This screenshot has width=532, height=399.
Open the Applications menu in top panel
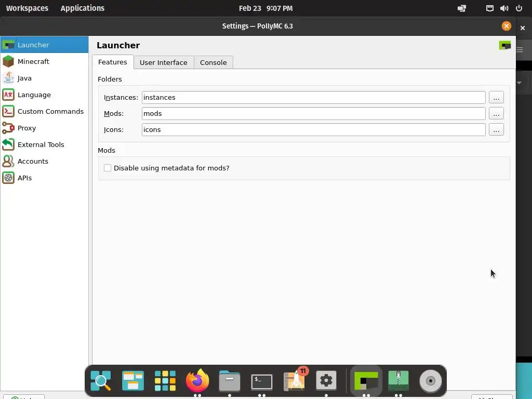[83, 8]
